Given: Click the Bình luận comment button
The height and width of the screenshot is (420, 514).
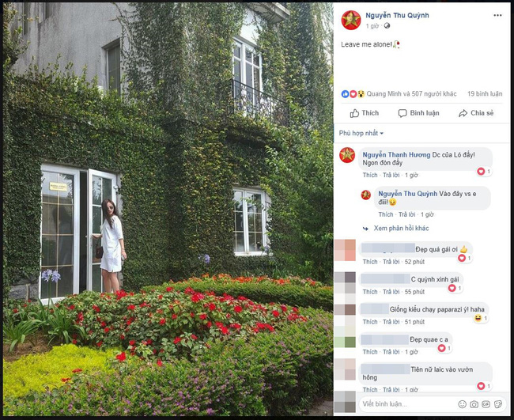Looking at the screenshot, I should tap(418, 113).
